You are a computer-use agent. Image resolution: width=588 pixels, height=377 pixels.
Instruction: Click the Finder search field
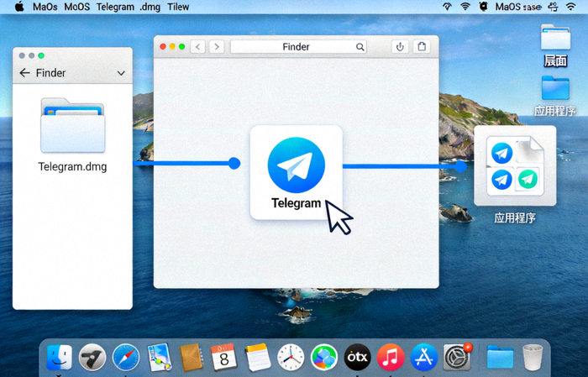pyautogui.click(x=298, y=47)
